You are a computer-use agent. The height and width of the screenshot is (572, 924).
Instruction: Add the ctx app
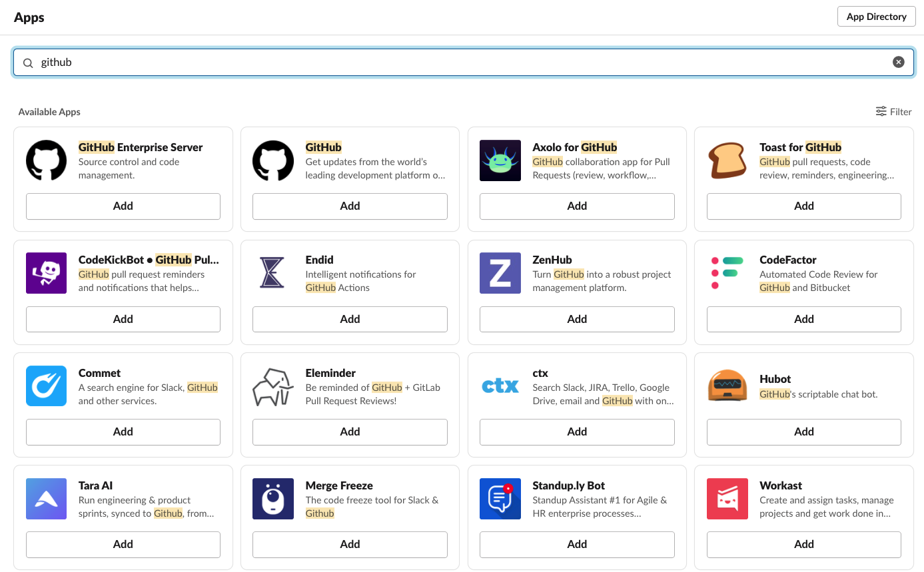click(x=577, y=431)
